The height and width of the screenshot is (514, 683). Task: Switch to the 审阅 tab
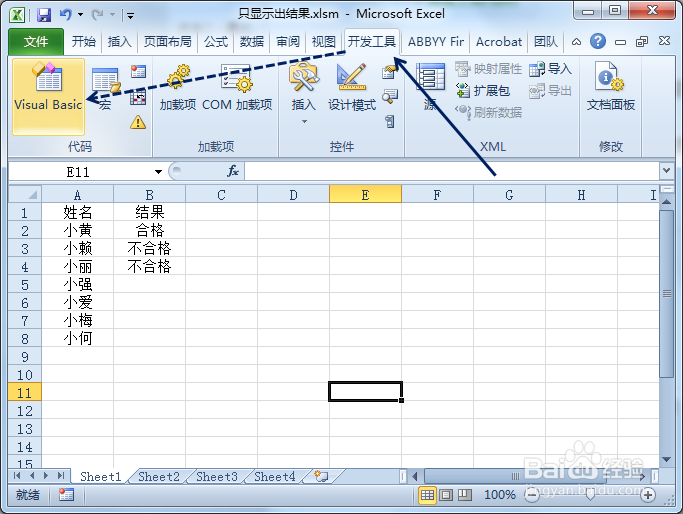coord(287,41)
